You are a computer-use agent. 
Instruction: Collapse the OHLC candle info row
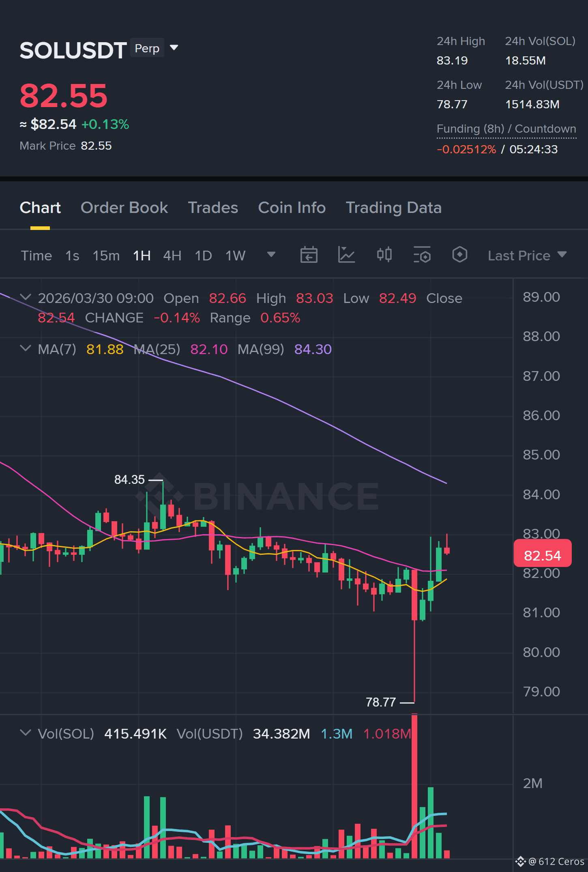click(x=25, y=297)
